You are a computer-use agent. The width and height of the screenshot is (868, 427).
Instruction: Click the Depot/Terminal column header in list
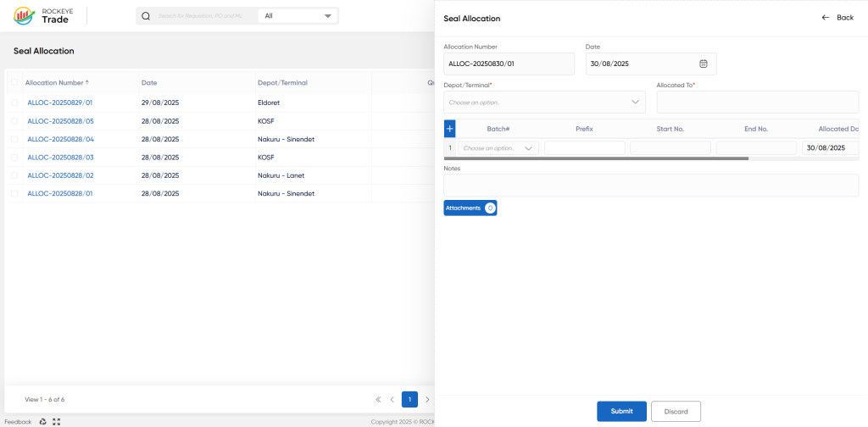pyautogui.click(x=282, y=82)
